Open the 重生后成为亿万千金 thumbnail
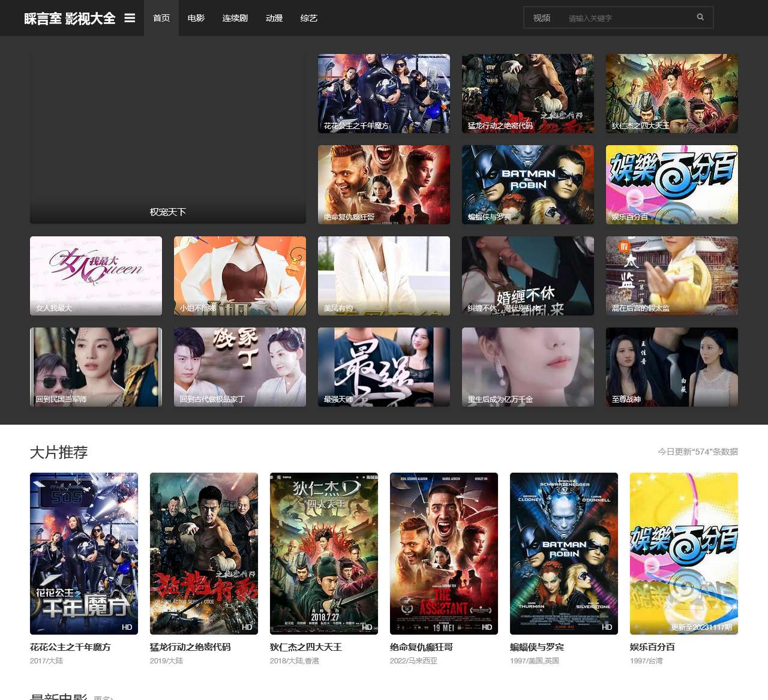 tap(528, 367)
